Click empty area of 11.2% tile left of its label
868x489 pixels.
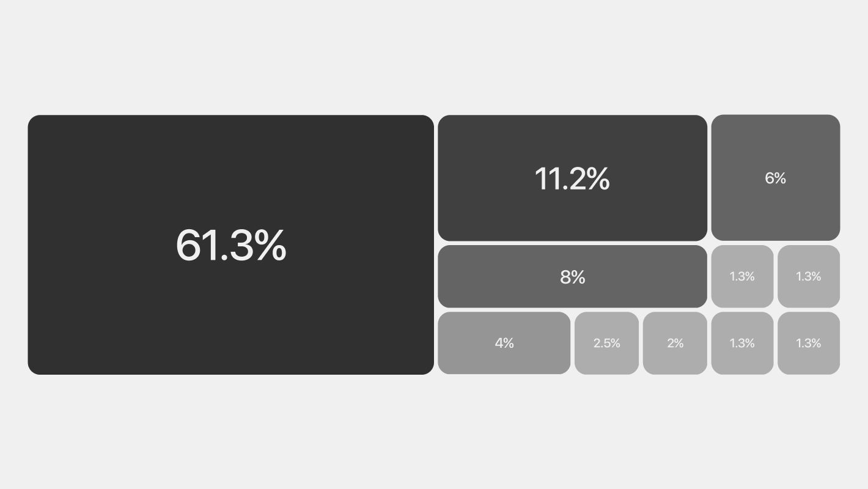click(x=483, y=178)
